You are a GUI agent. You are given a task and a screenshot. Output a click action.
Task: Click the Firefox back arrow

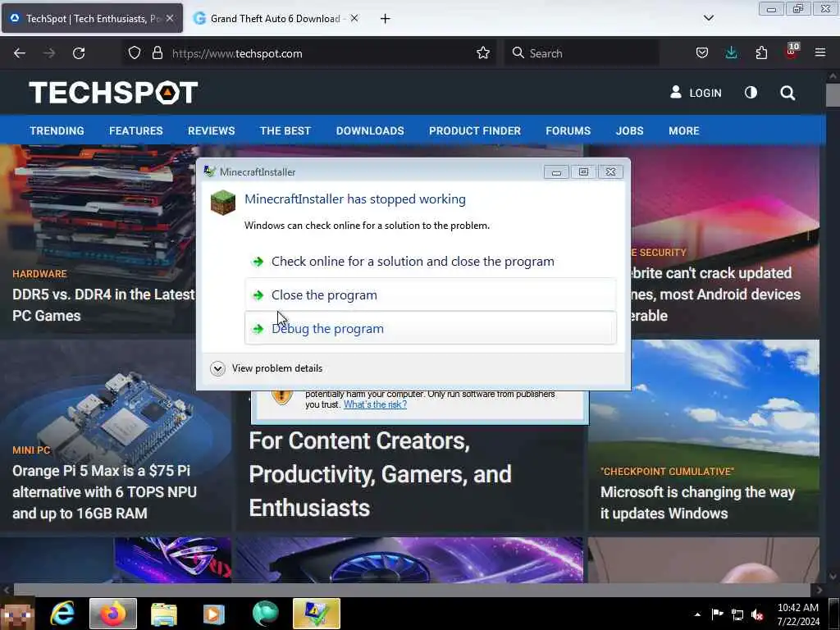(20, 53)
